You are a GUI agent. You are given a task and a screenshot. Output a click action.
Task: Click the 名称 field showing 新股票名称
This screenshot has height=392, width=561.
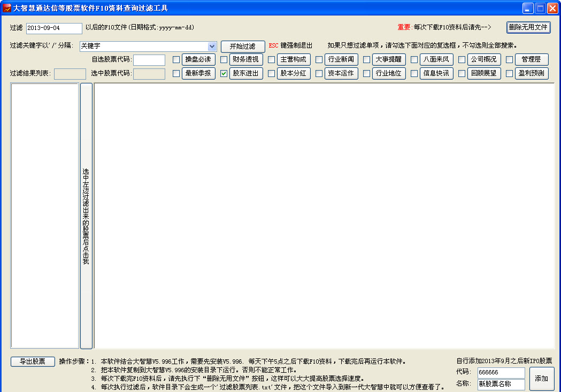click(x=501, y=385)
